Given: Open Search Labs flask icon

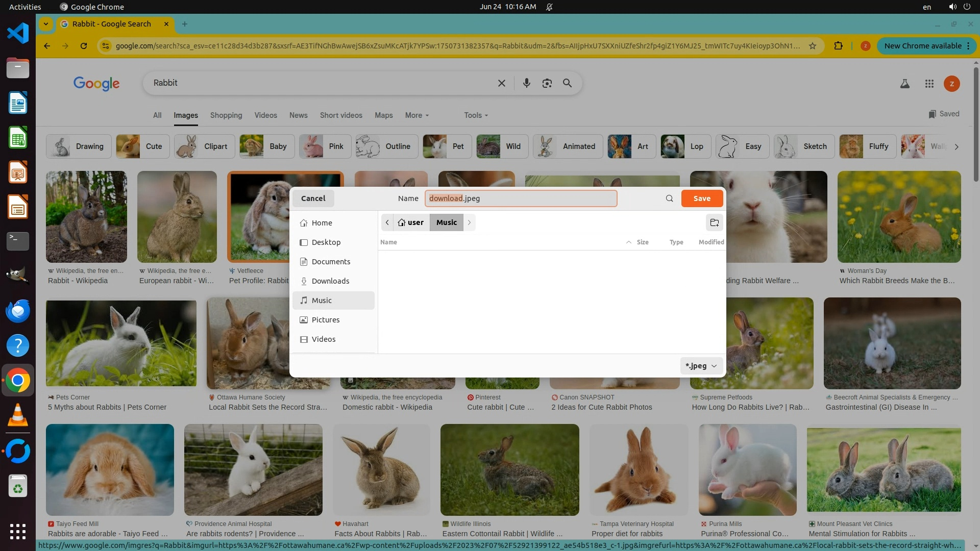Looking at the screenshot, I should [904, 84].
